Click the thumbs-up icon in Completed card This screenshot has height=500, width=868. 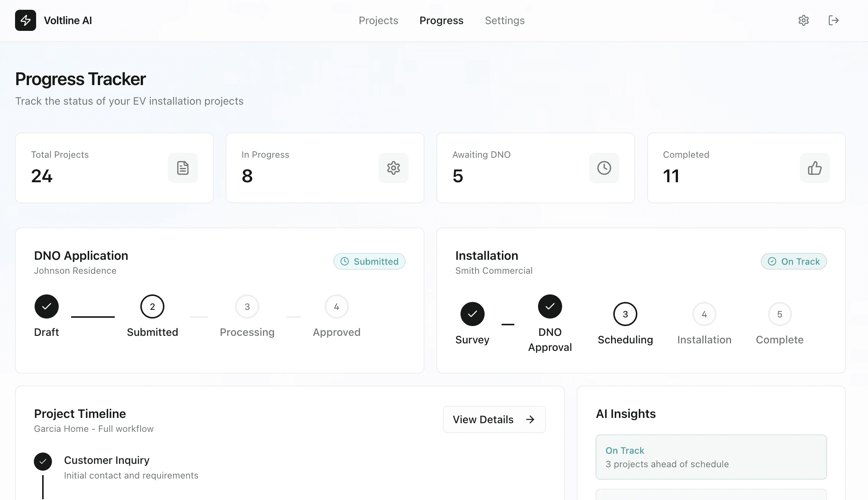815,168
